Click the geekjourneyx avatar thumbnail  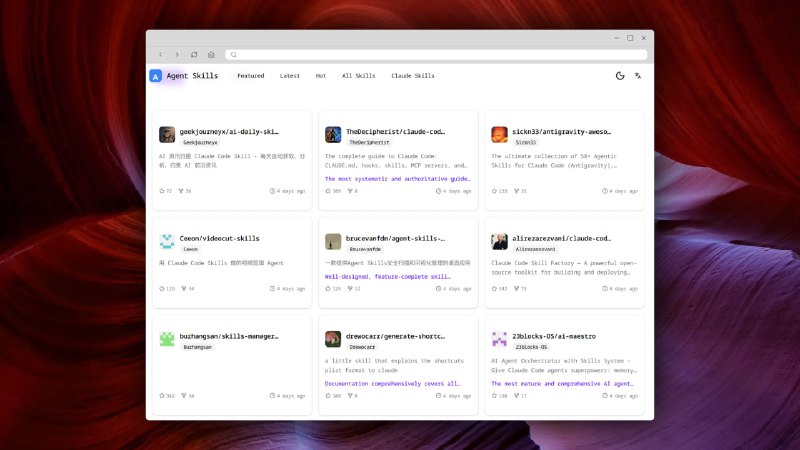167,135
